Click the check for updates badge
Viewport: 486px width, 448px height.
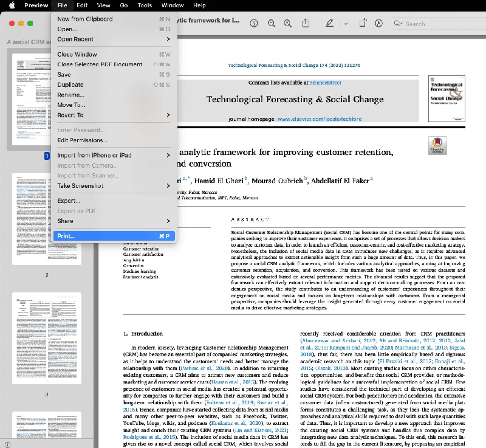pos(437,145)
